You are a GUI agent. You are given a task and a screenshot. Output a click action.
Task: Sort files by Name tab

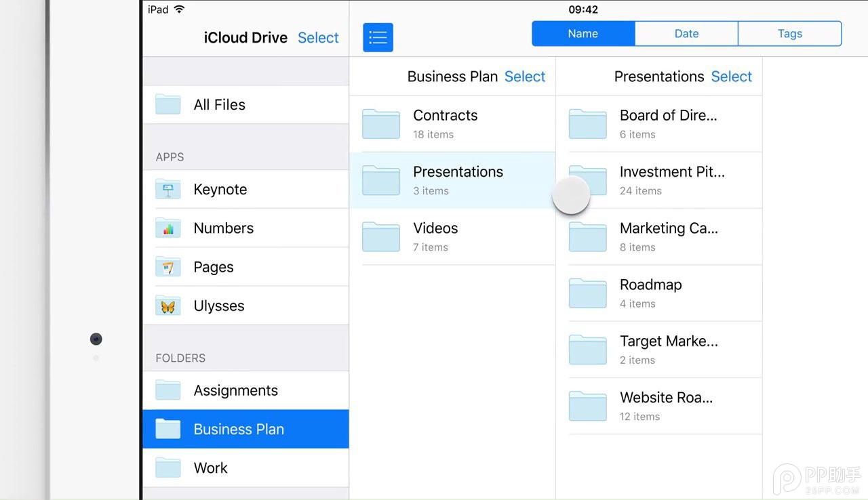click(583, 34)
